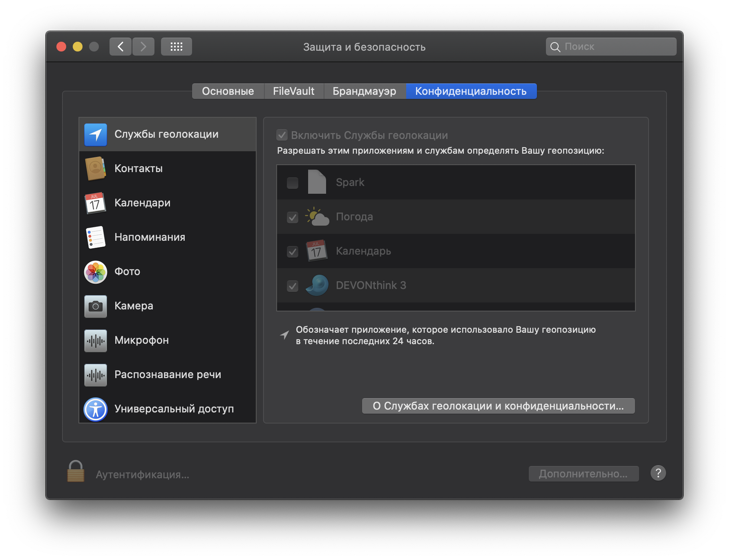Toggle the Календарь location checkbox
The image size is (729, 560).
(293, 251)
